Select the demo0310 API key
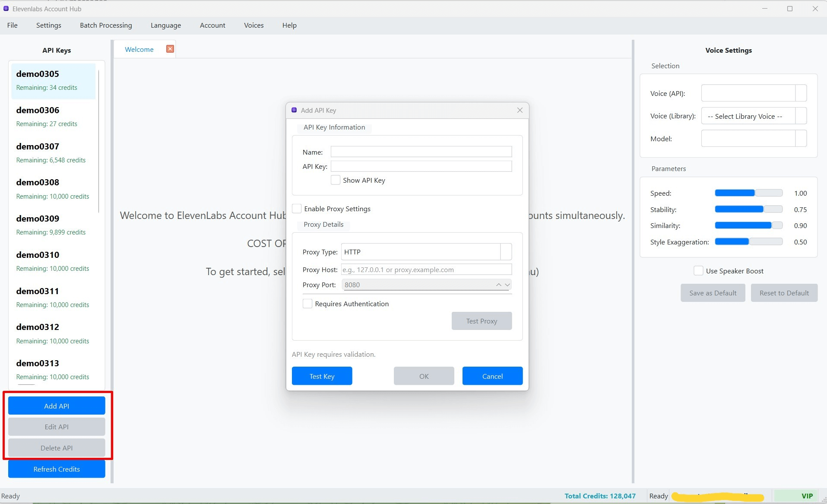Screen dimensions: 827x504 tap(53, 262)
